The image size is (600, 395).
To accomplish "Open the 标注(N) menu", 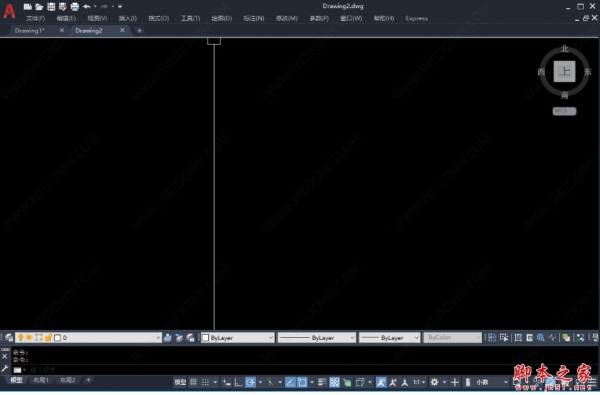I will [x=254, y=18].
